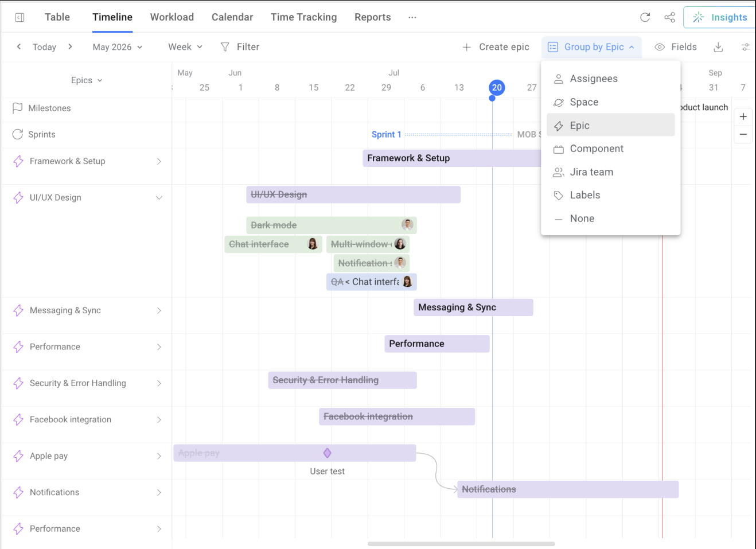Open the Notifications timeline bar
The width and height of the screenshot is (756, 549).
pos(568,489)
